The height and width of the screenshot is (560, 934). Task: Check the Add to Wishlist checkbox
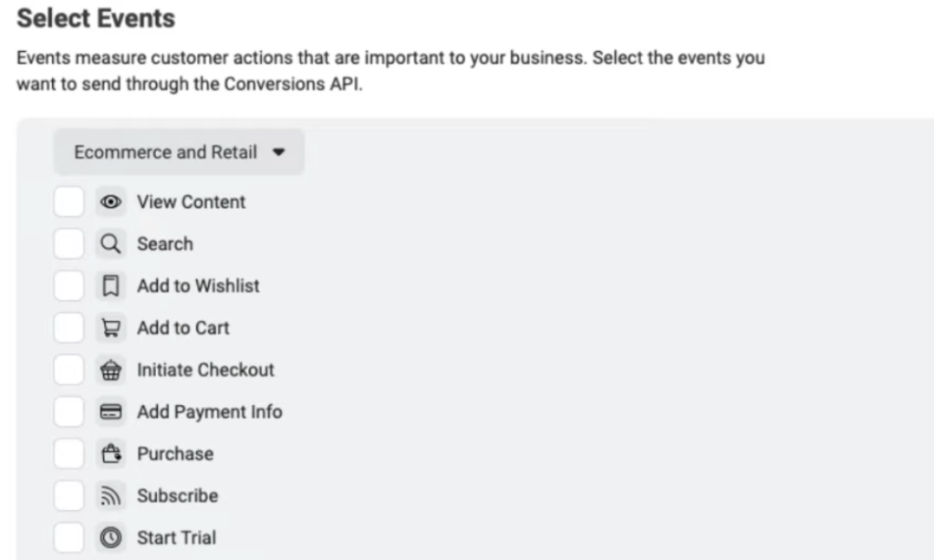pyautogui.click(x=68, y=286)
